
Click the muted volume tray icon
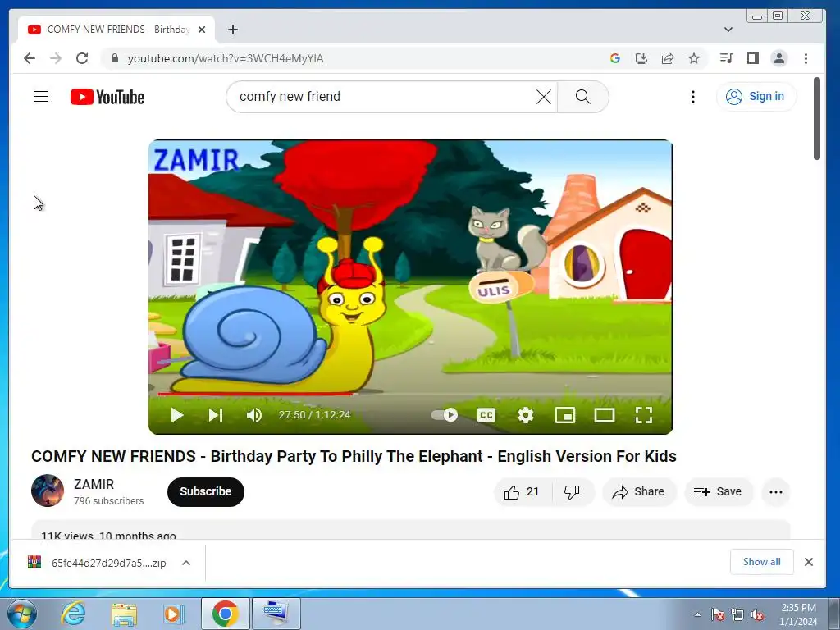(x=757, y=614)
